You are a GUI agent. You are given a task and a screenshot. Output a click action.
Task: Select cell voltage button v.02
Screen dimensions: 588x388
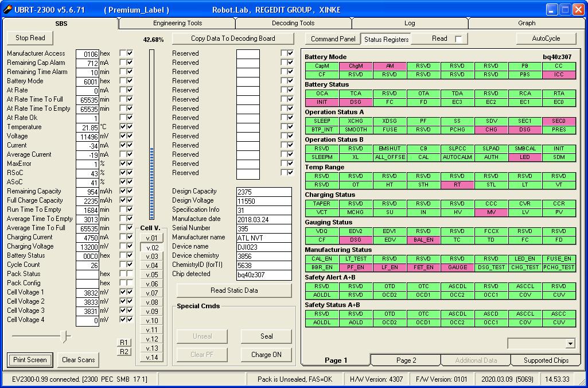click(152, 247)
